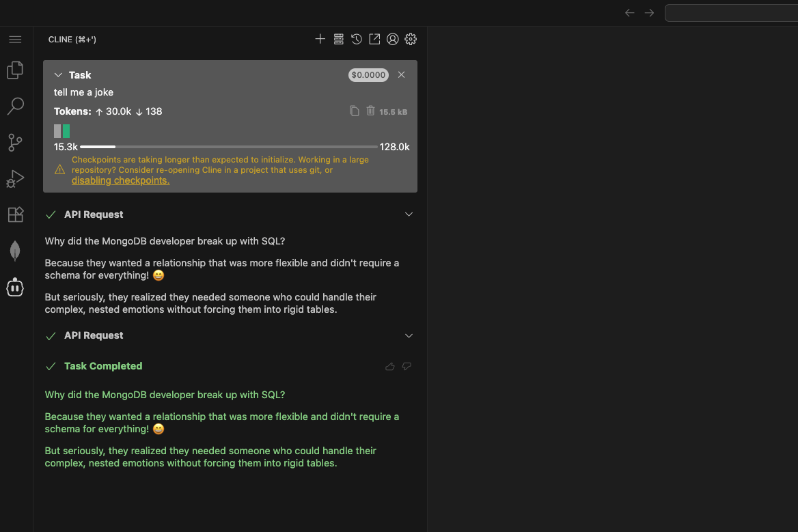Expand the first API Request details
798x532 pixels.
(x=409, y=214)
